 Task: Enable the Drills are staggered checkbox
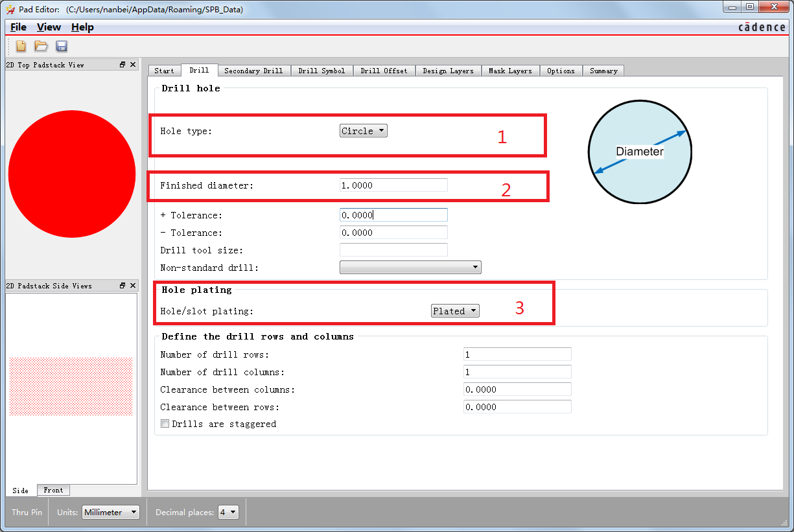point(165,424)
